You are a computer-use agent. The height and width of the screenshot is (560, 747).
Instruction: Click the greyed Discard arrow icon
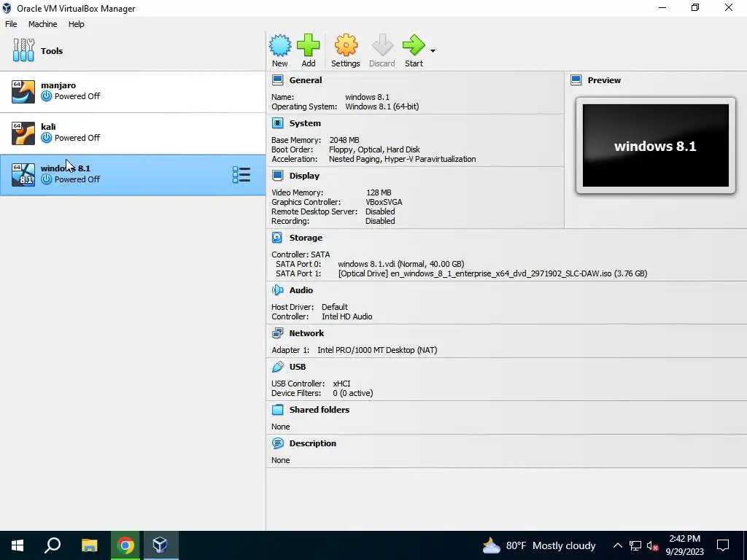382,45
